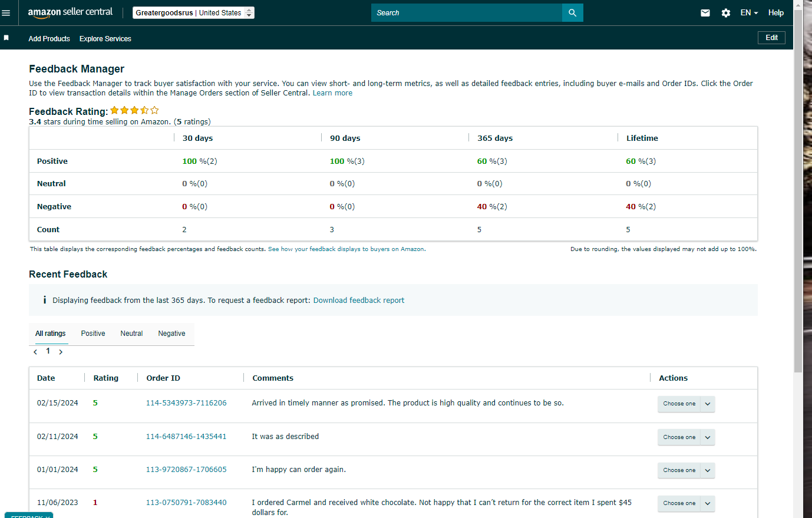Go to next feedback page arrow
This screenshot has width=812, height=518.
coord(61,352)
